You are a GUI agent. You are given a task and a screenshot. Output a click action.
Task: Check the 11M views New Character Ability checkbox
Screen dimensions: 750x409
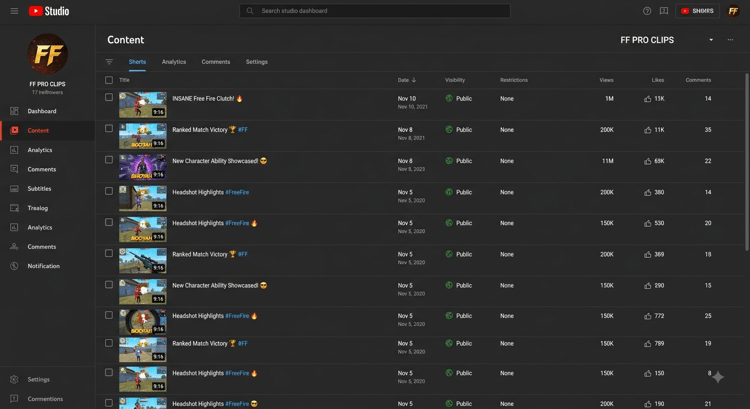tap(109, 160)
